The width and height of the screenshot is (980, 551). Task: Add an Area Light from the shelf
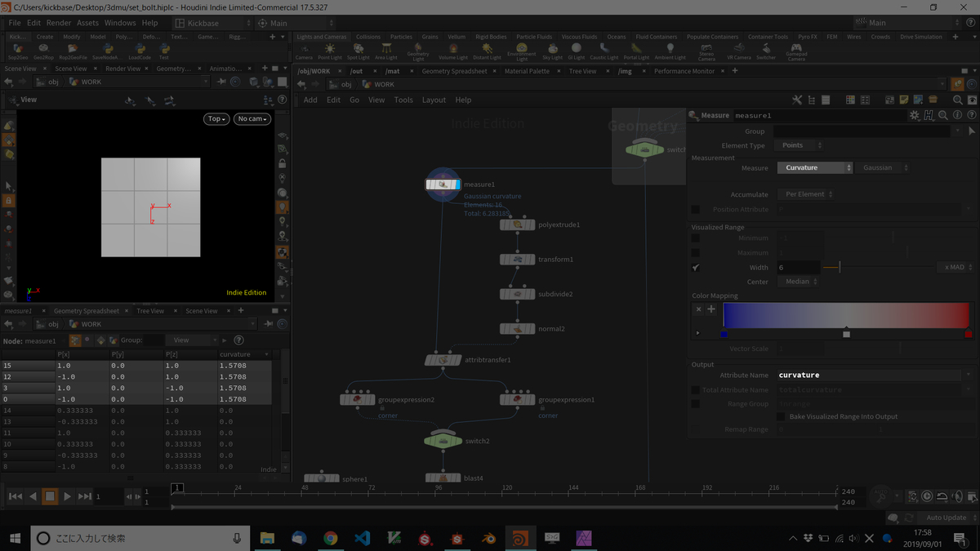tap(386, 52)
